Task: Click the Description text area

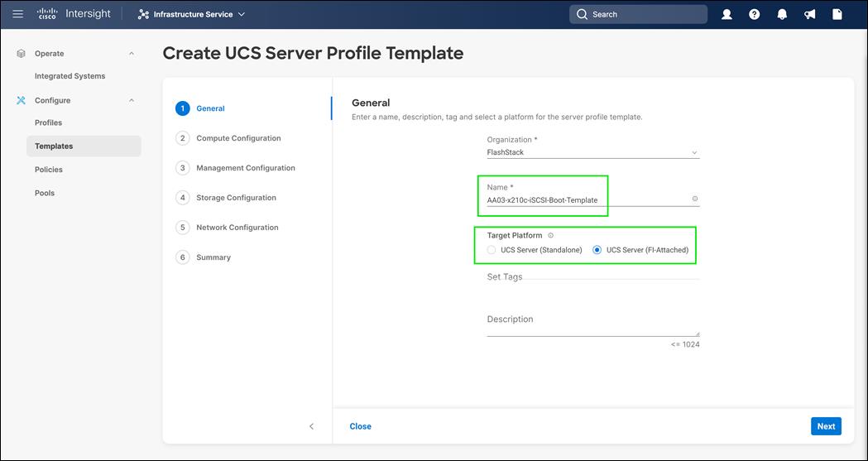Action: point(593,325)
